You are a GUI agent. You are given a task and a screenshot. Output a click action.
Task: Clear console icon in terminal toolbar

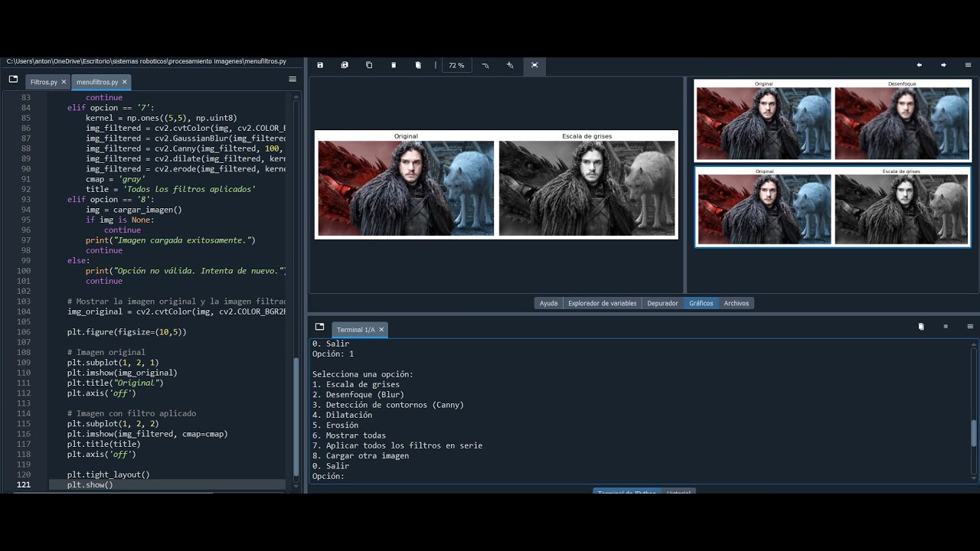click(921, 327)
